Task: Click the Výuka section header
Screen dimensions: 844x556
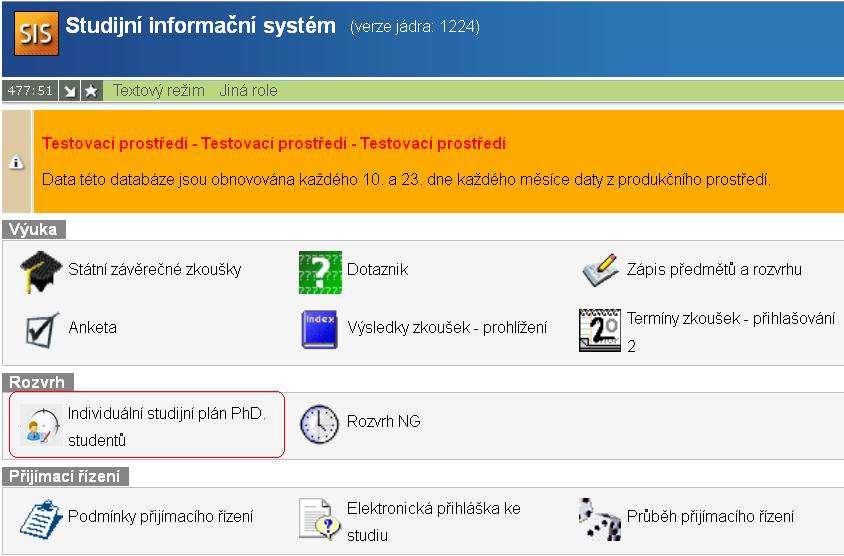Action: 33,230
